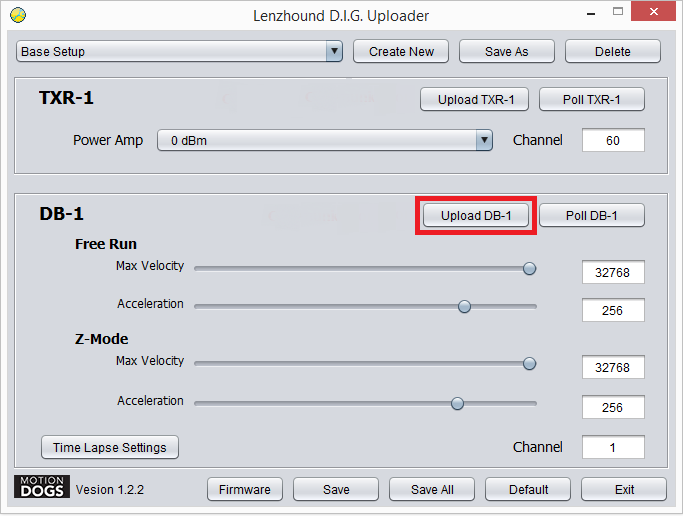Click the Create New button

(x=401, y=51)
